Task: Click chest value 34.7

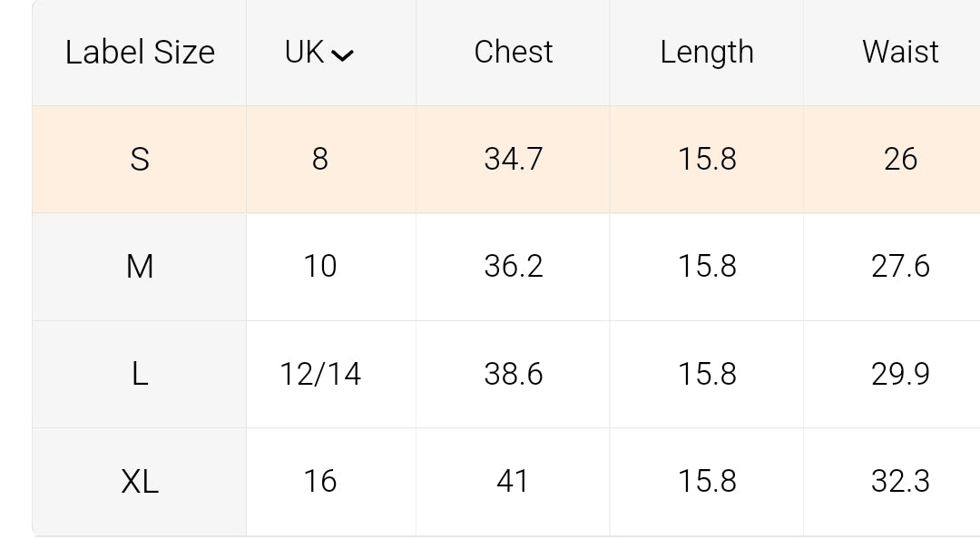Action: coord(513,160)
